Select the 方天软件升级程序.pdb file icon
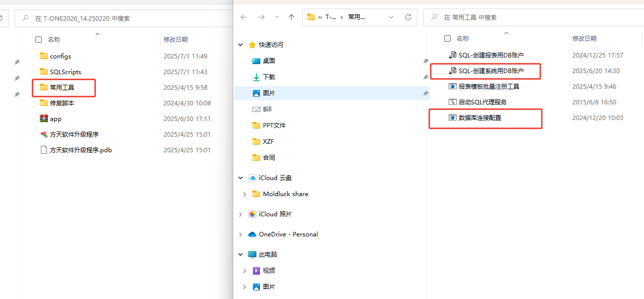 click(44, 150)
